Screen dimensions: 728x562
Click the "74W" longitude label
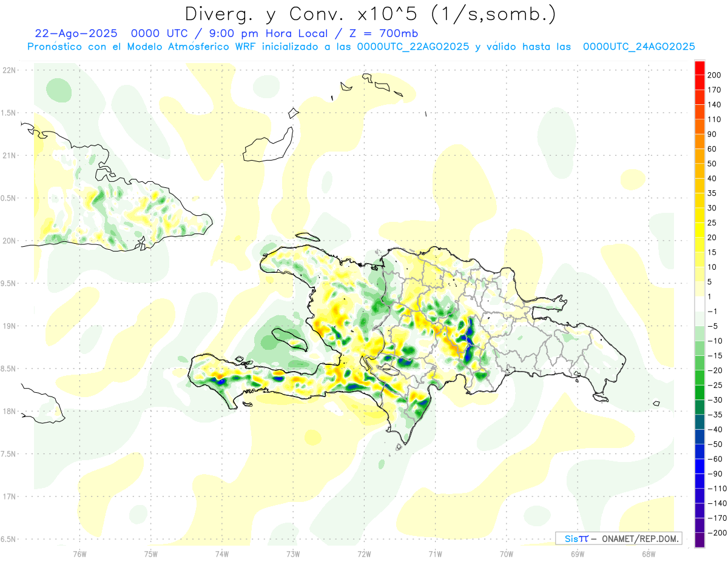click(222, 554)
